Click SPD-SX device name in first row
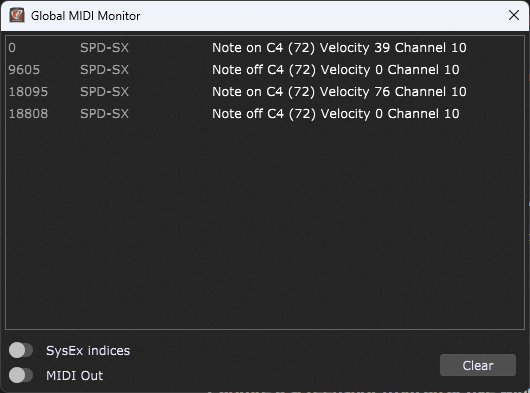Image resolution: width=530 pixels, height=393 pixels. (104, 48)
